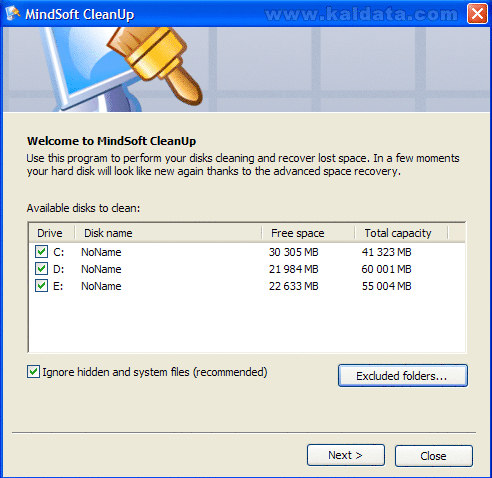
Task: Click the Welcome to MindSoft CleanUp heading
Action: 111,141
